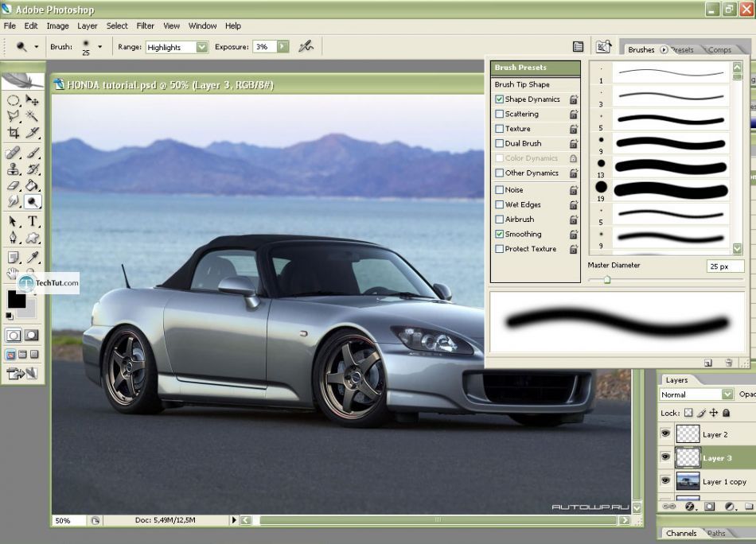
Task: Open the Filter menu
Action: pos(145,25)
